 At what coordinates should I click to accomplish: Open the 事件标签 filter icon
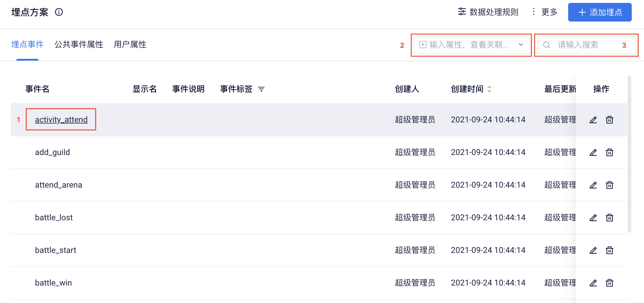(x=261, y=89)
